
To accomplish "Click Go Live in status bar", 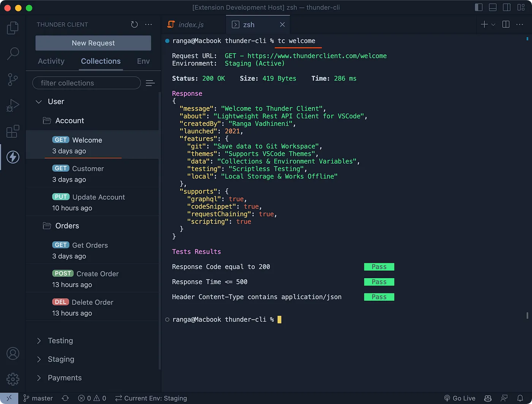I will coord(460,398).
